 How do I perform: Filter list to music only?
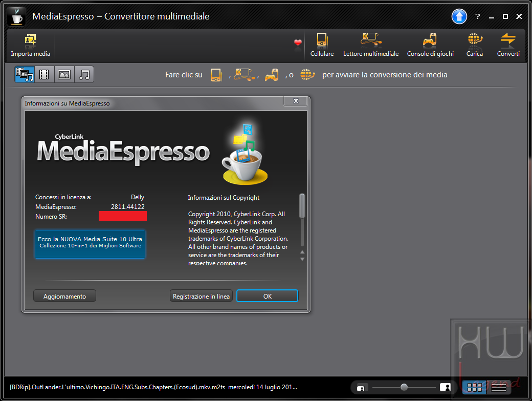point(84,74)
